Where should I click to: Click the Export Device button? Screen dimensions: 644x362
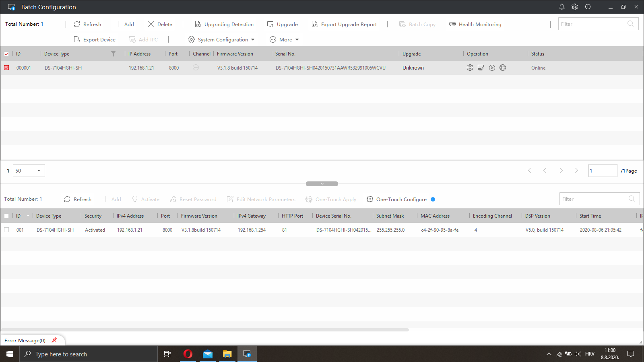coord(95,39)
